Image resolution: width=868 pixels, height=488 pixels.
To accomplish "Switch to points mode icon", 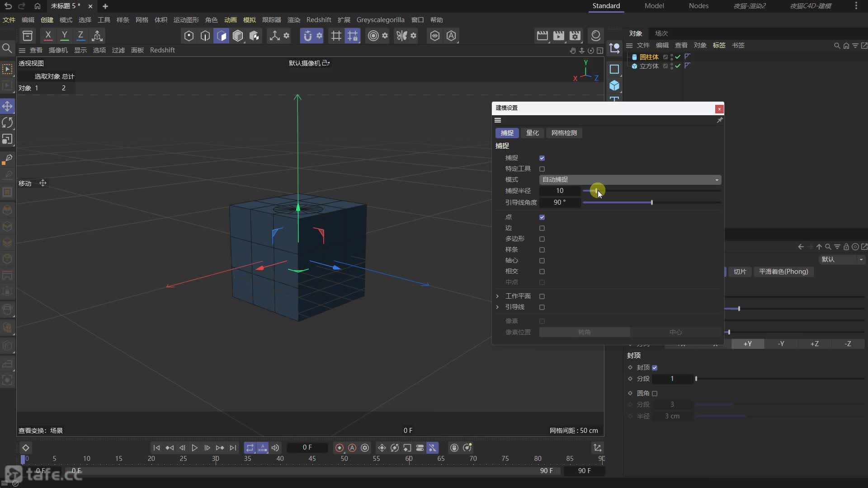I will [x=189, y=36].
